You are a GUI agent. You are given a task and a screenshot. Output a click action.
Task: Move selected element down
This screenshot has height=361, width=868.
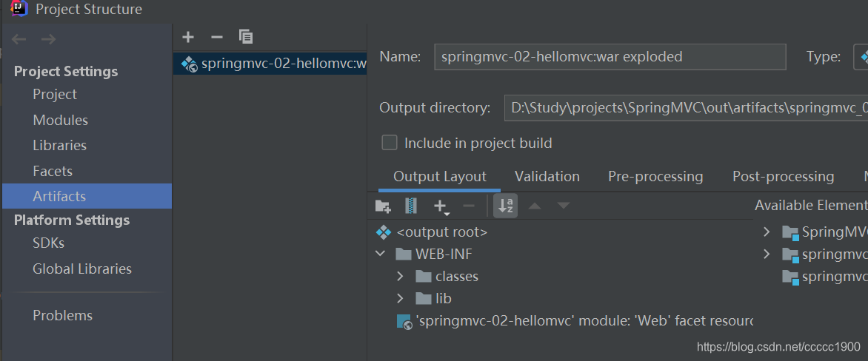(563, 206)
